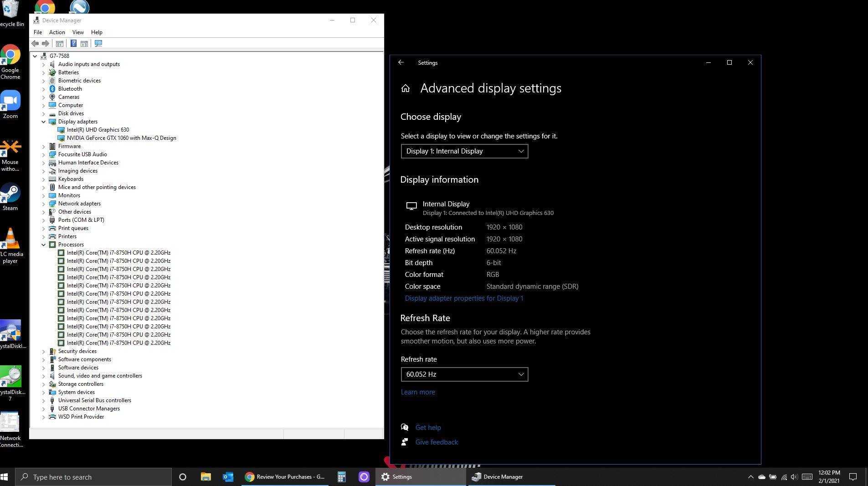Go back using Settings back arrow
868x486 pixels.
[401, 63]
